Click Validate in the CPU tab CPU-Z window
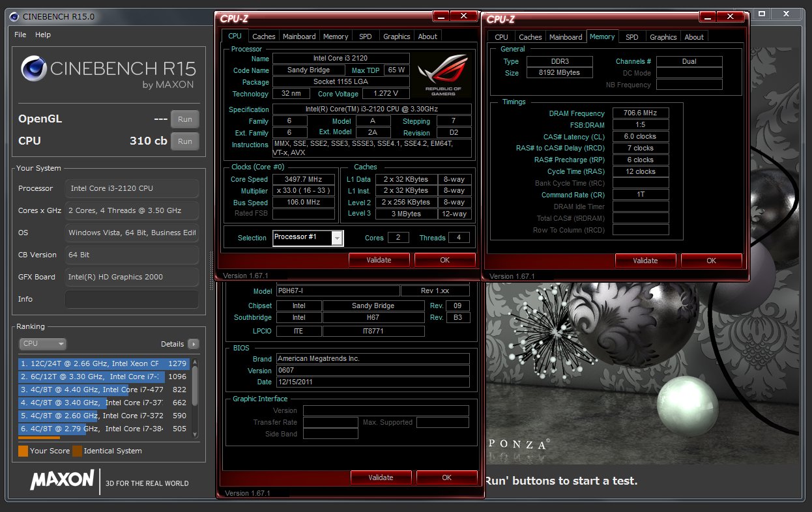Screen dimensions: 812x512 [379, 260]
